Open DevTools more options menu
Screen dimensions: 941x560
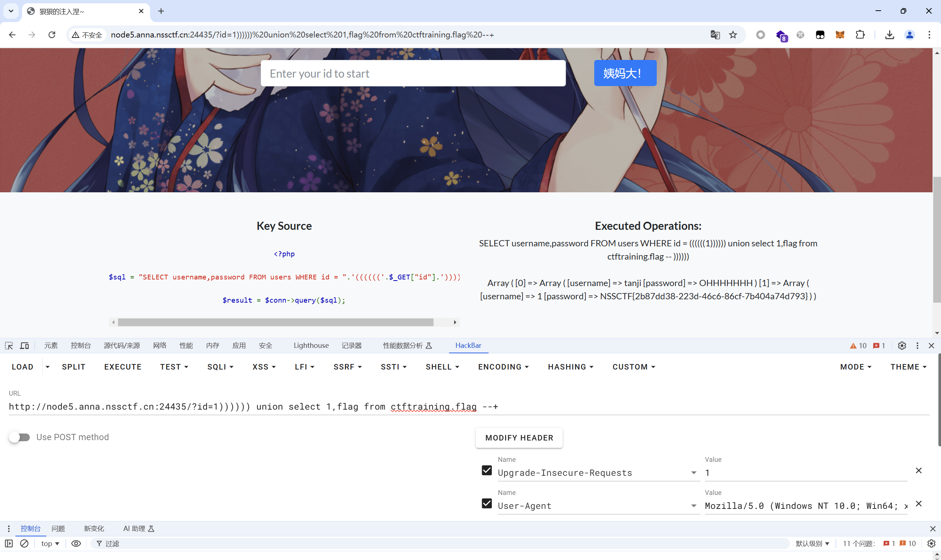pyautogui.click(x=917, y=345)
